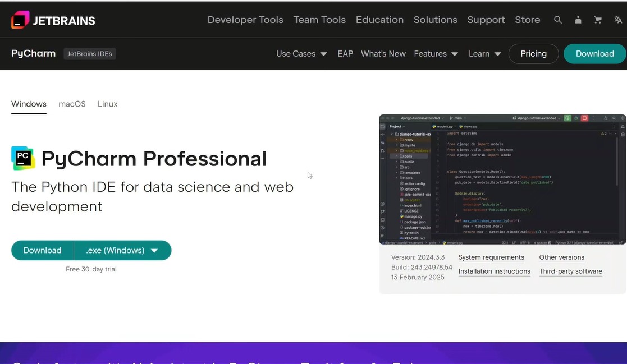Expand the Features dropdown
Viewport: 627px width, 364px height.
[x=436, y=54]
